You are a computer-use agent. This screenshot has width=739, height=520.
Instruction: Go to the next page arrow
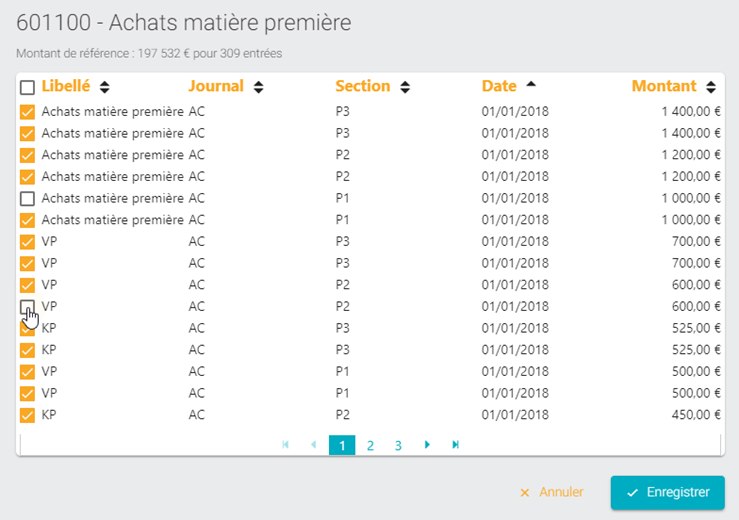pos(427,445)
